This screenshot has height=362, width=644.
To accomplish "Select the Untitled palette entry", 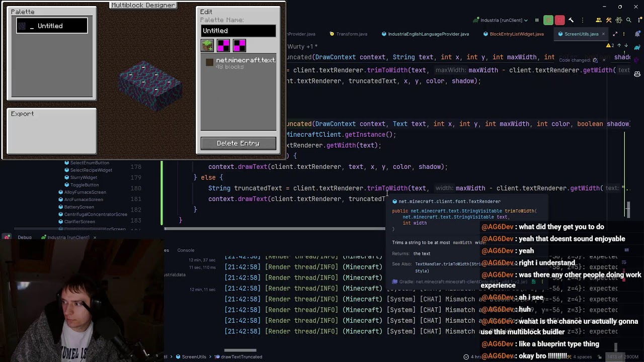I will [52, 26].
